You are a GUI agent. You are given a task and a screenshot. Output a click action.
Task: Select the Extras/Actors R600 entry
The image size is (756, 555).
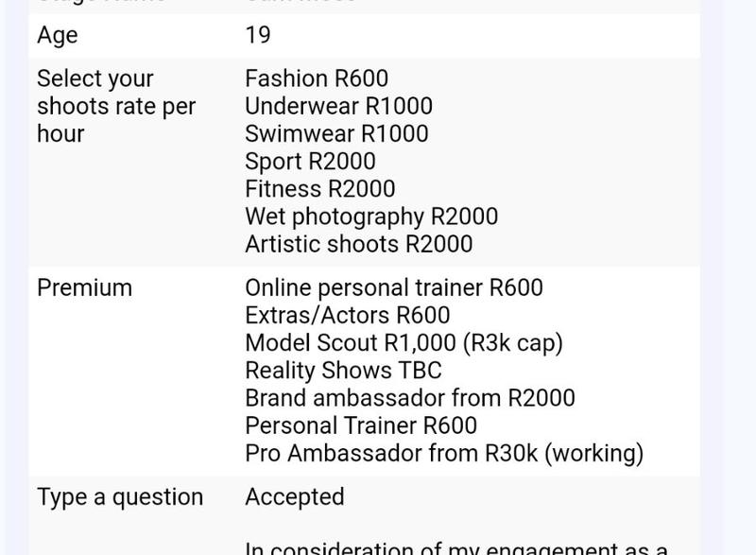[348, 316]
